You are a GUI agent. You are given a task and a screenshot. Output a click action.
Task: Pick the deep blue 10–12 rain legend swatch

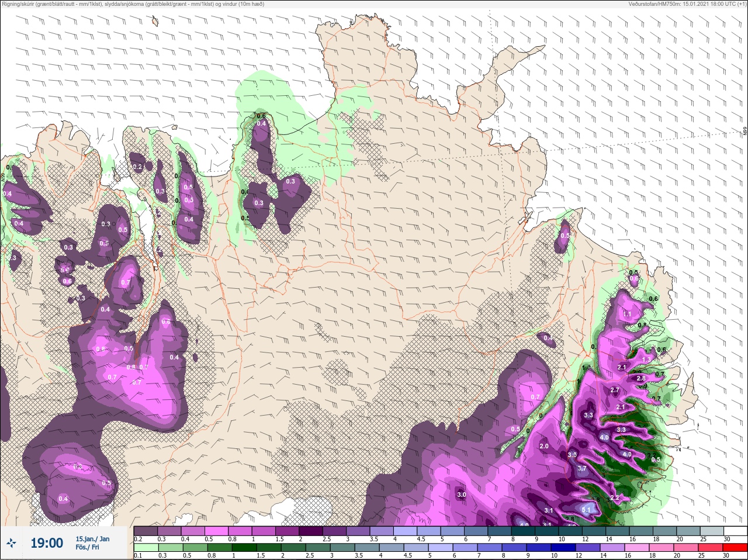point(565,547)
